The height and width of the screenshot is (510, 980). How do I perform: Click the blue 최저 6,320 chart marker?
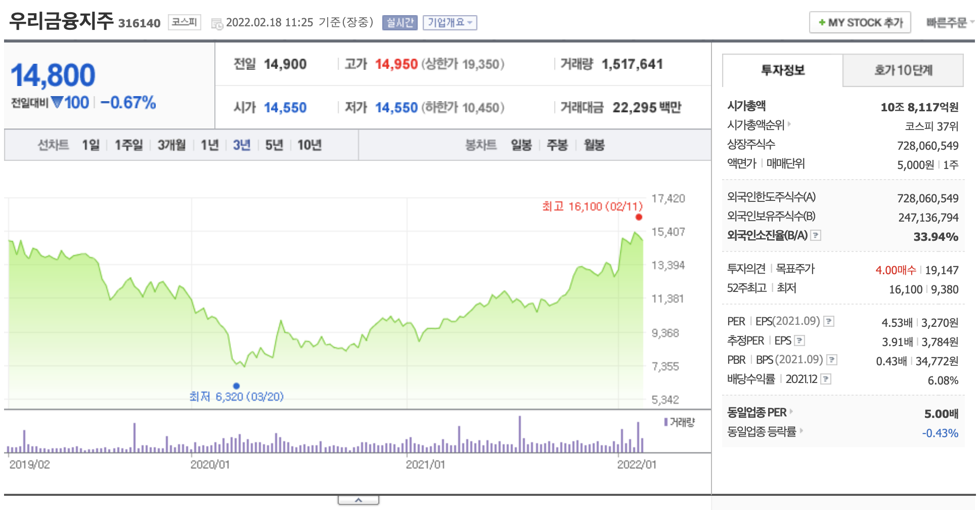coord(236,386)
